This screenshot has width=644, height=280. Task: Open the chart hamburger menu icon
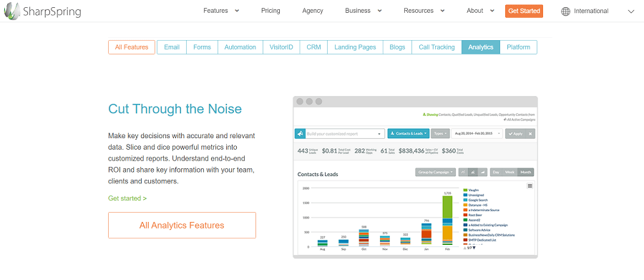(530, 186)
